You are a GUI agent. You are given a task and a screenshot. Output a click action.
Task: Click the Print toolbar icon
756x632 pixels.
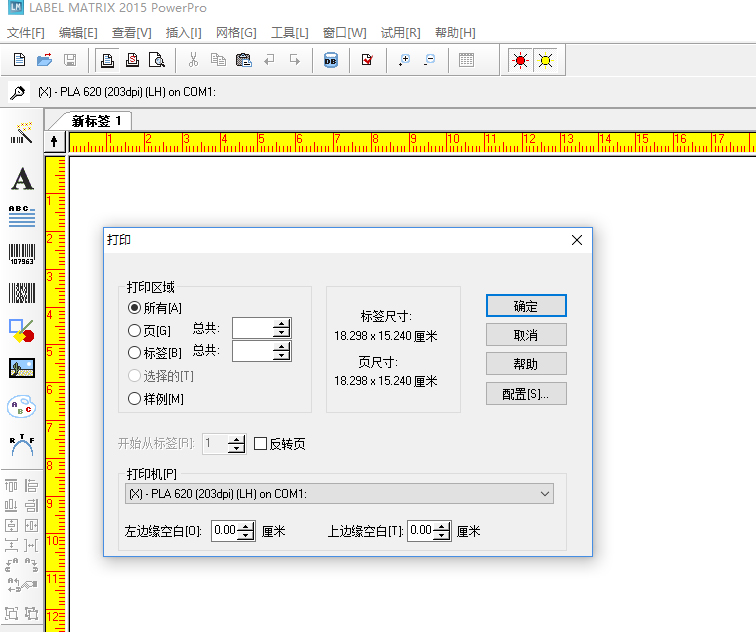tap(107, 60)
